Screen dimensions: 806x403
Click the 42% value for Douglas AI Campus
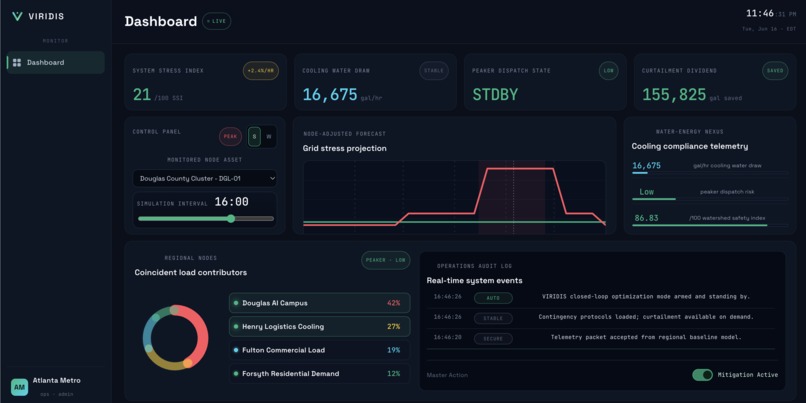pyautogui.click(x=394, y=303)
